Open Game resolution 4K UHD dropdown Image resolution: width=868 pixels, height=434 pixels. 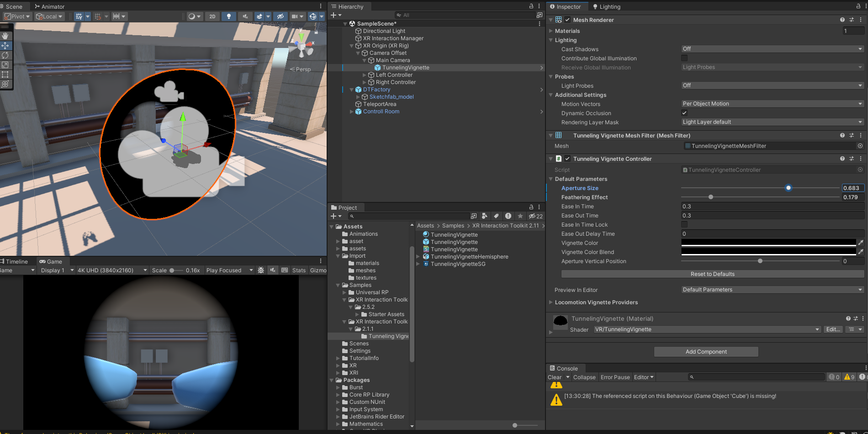click(x=112, y=270)
